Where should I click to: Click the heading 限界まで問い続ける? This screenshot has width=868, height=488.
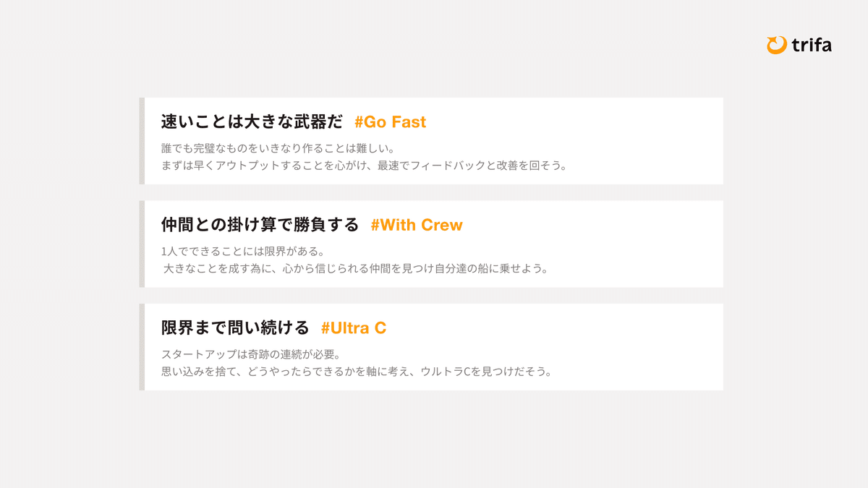(235, 328)
